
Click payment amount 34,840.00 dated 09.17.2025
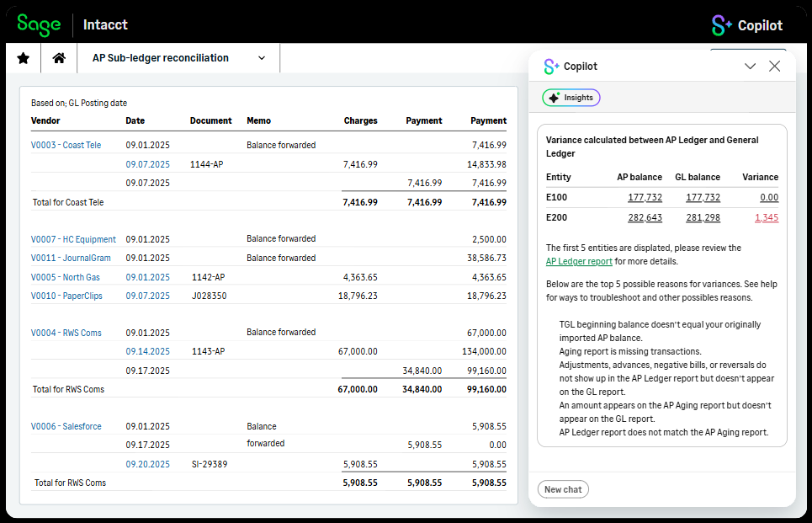[x=422, y=371]
